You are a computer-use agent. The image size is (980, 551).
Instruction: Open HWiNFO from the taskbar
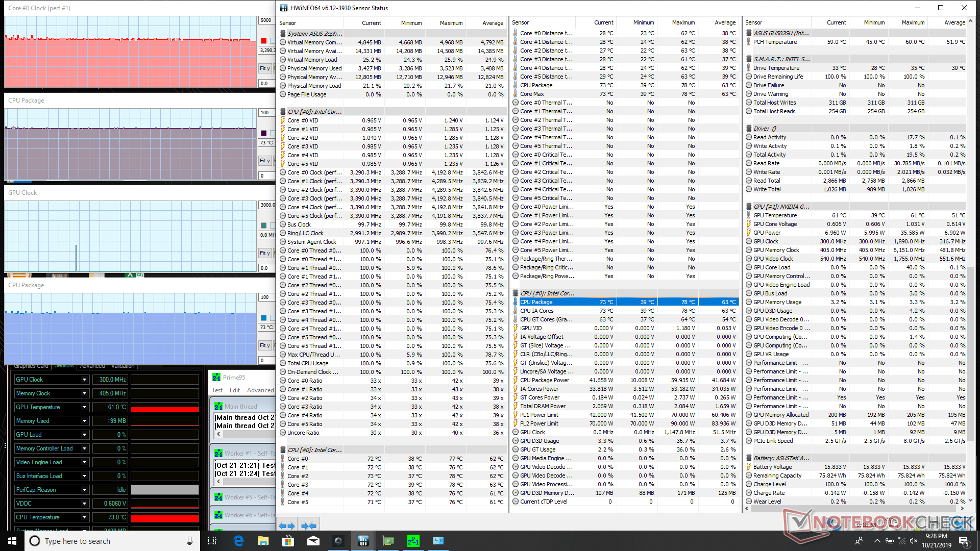(363, 541)
